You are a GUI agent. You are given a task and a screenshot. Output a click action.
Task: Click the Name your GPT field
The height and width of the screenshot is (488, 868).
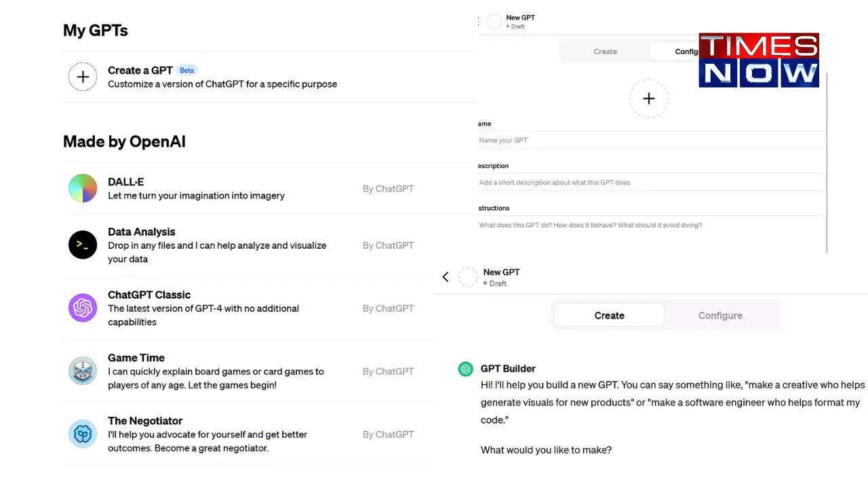[x=651, y=140]
